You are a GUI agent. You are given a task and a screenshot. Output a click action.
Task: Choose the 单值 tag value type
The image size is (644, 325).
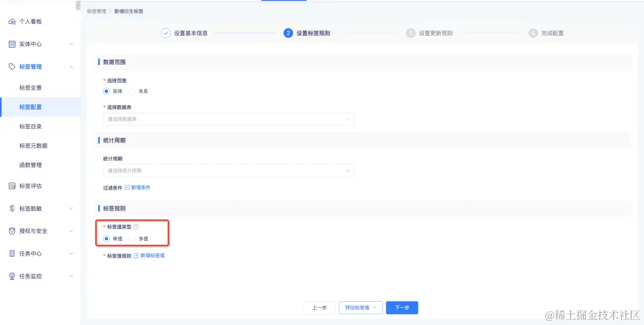pos(106,239)
